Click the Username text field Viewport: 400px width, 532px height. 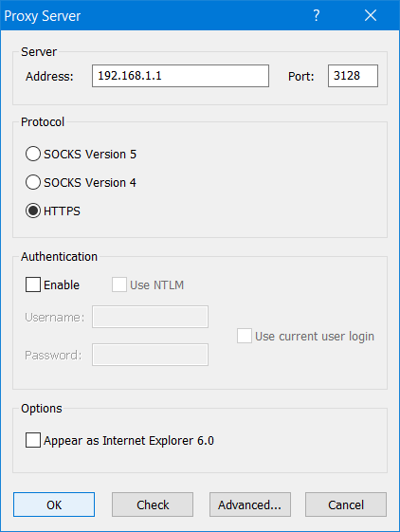pos(150,317)
